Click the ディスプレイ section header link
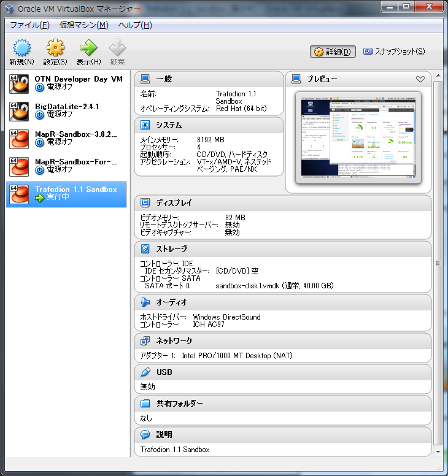Image resolution: width=448 pixels, height=476 pixels. (x=174, y=203)
